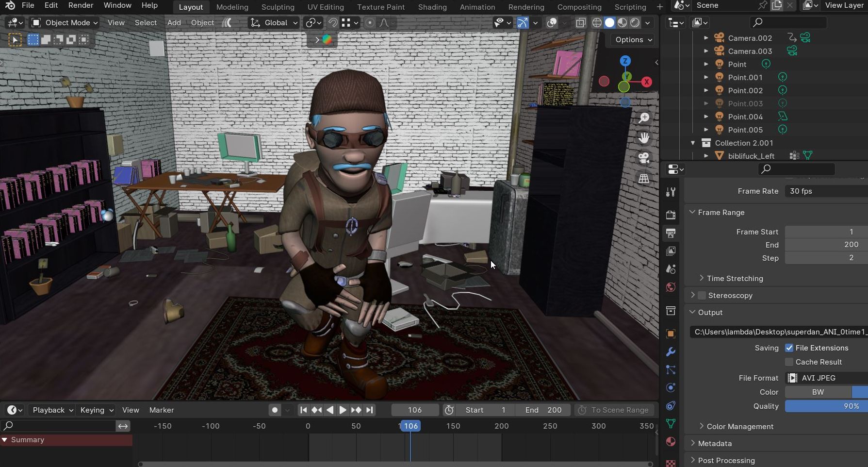Screen dimensions: 868x467
Task: Enable the Cache Result checkbox
Action: 789,362
